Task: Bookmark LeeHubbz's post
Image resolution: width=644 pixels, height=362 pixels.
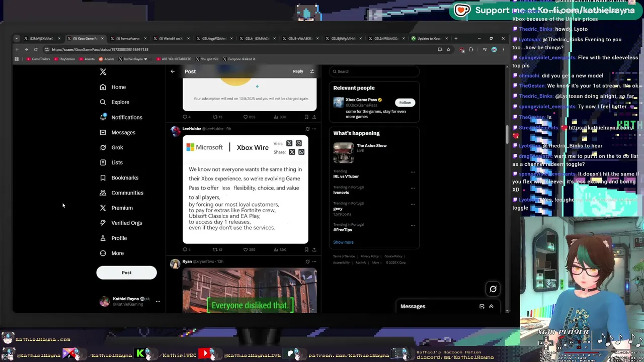Action: point(306,249)
